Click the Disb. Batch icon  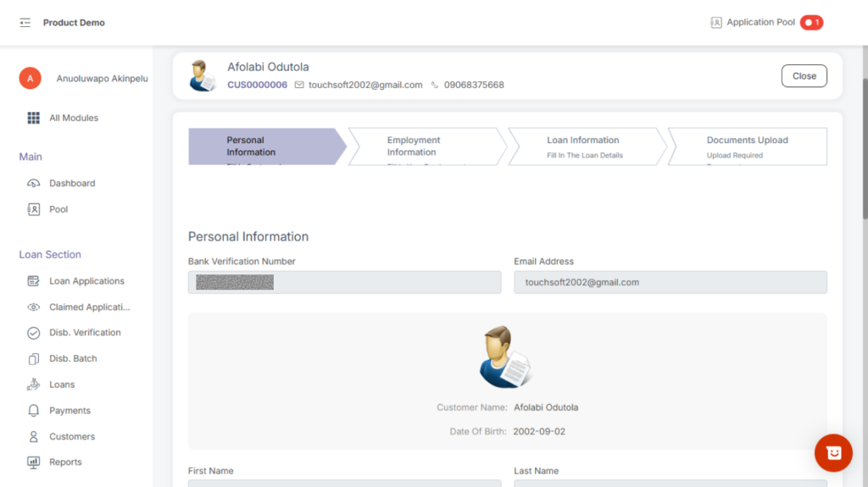pos(34,359)
